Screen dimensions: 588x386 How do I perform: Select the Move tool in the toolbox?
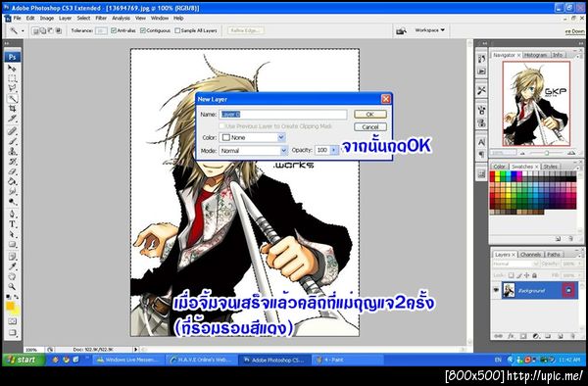coord(12,69)
